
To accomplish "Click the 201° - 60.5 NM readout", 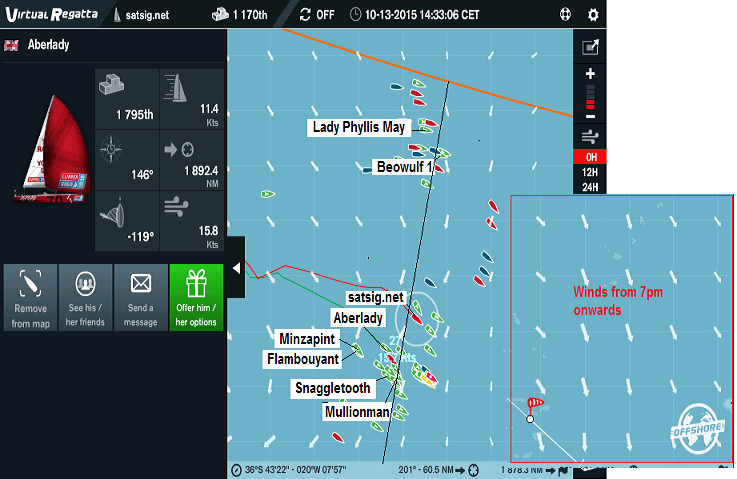I will 426,470.
